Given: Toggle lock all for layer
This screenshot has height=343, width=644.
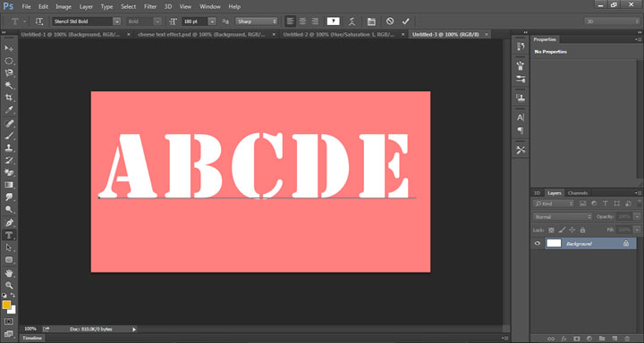Looking at the screenshot, I should (582, 230).
